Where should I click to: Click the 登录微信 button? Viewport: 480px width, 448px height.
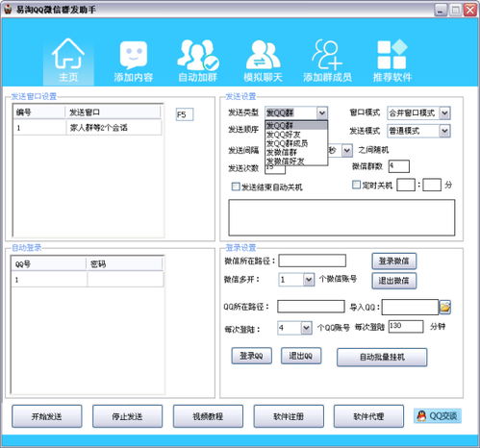pos(394,261)
